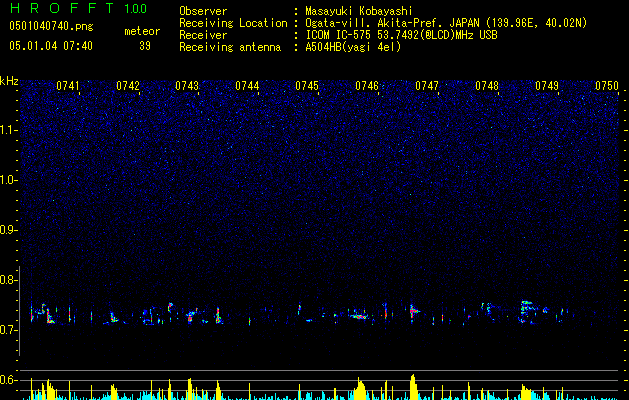Click the Observer label

click(x=203, y=11)
